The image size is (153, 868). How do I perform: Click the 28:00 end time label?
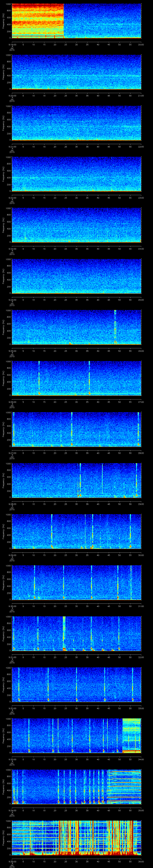coord(141,453)
